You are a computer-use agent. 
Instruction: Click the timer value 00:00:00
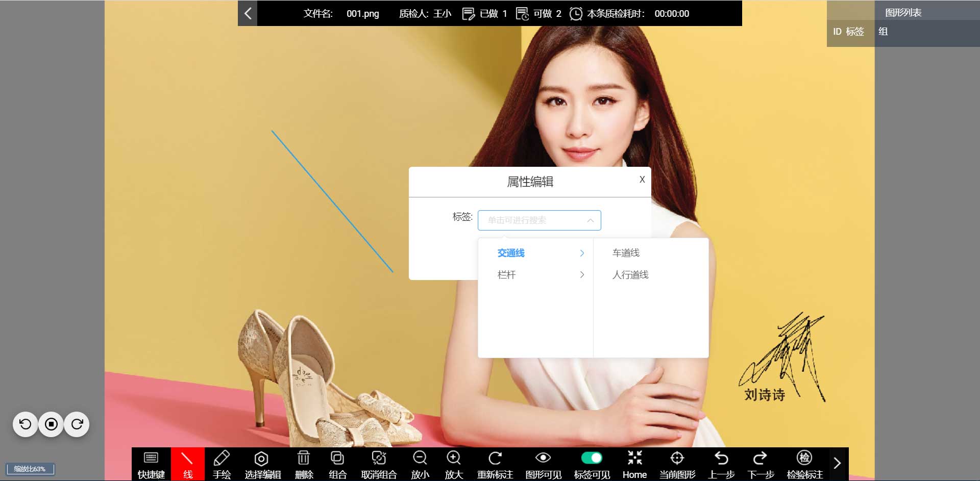click(672, 14)
